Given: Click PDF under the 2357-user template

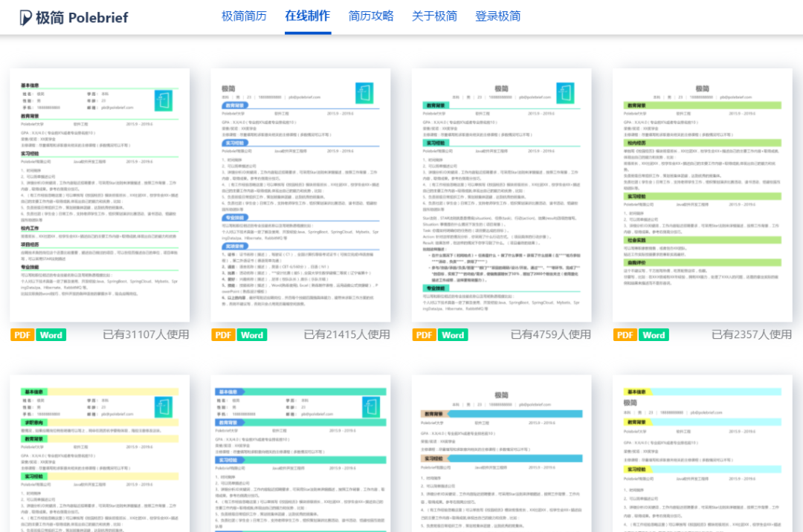Looking at the screenshot, I should (x=625, y=335).
